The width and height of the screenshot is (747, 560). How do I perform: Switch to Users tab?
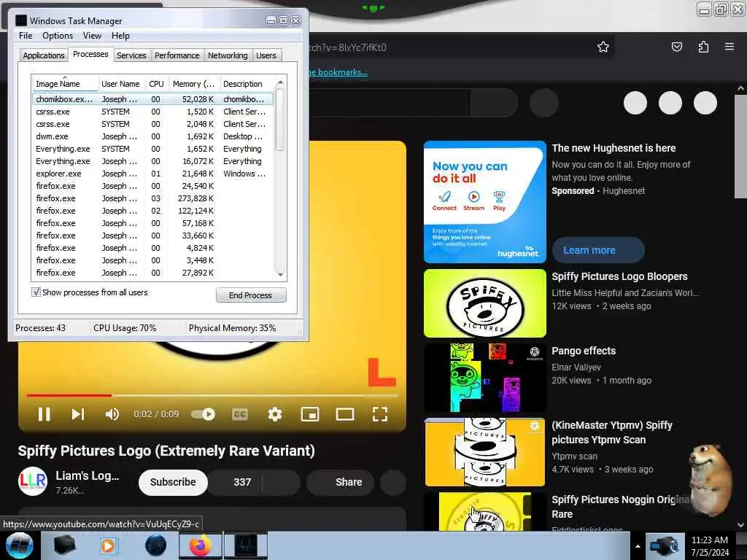266,55
